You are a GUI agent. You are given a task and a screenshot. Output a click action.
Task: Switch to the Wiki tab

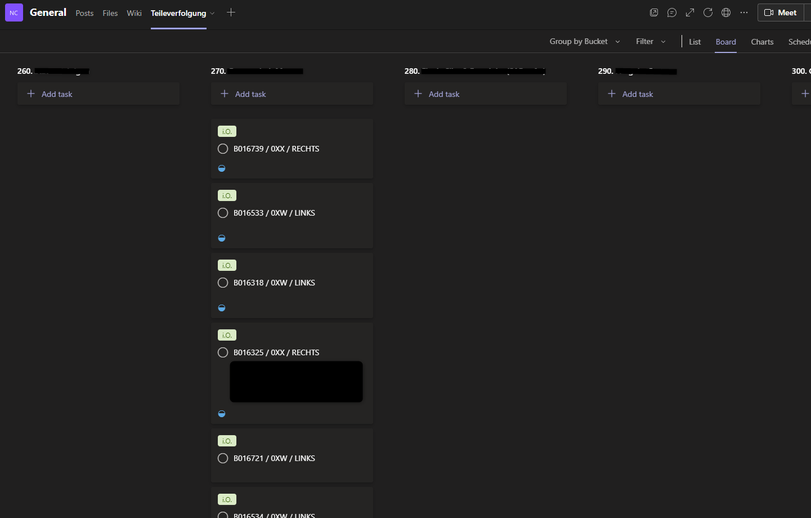pyautogui.click(x=134, y=13)
